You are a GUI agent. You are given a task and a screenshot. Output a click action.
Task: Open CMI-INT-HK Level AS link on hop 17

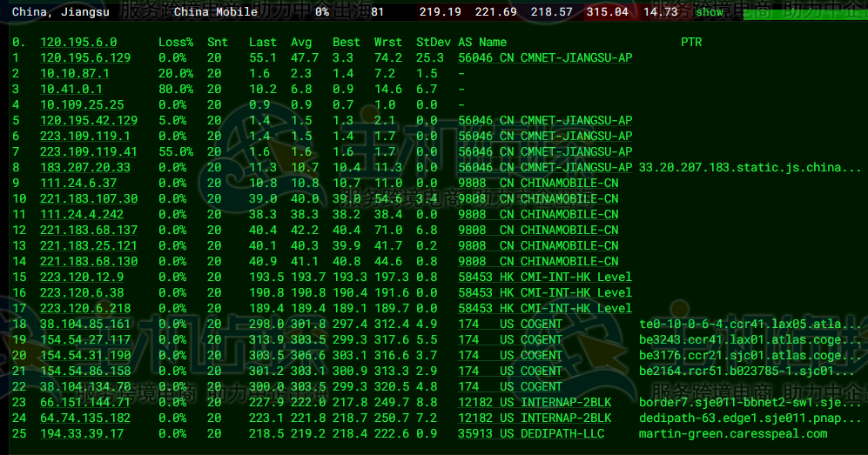(545, 309)
